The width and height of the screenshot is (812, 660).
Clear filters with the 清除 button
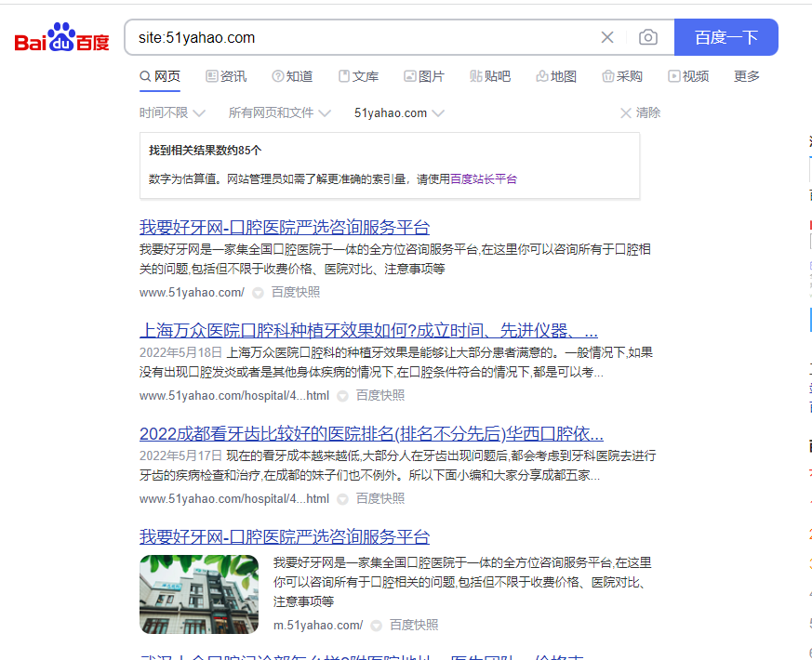[x=640, y=112]
